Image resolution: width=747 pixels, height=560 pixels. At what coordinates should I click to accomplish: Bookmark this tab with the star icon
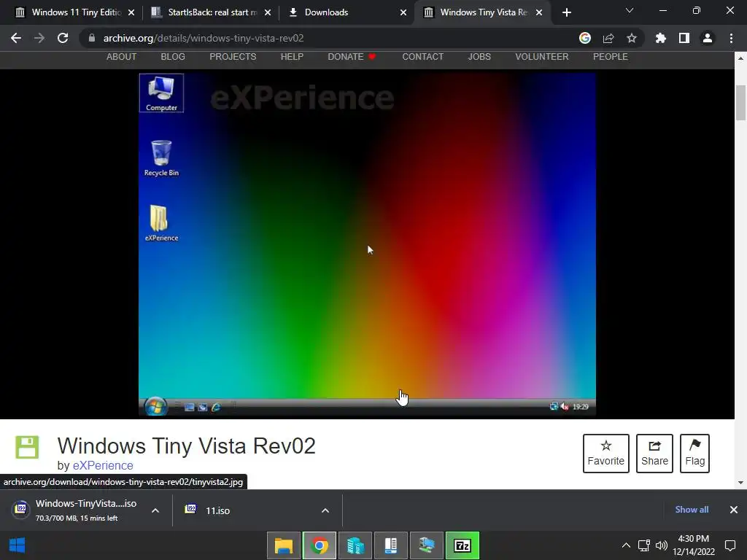coord(631,38)
